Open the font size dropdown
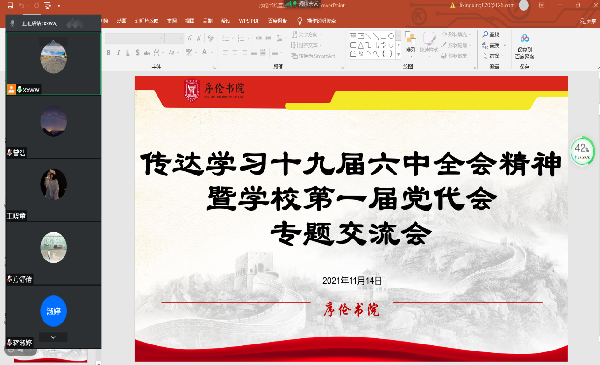Viewport: 600px width, 365px height. 175,38
